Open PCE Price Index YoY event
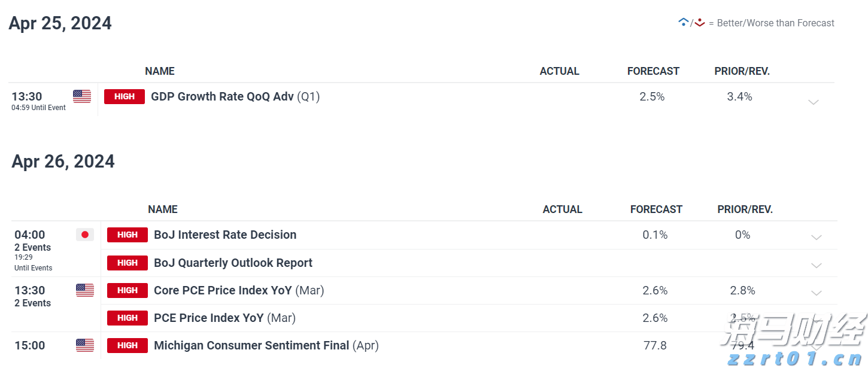 click(x=208, y=318)
